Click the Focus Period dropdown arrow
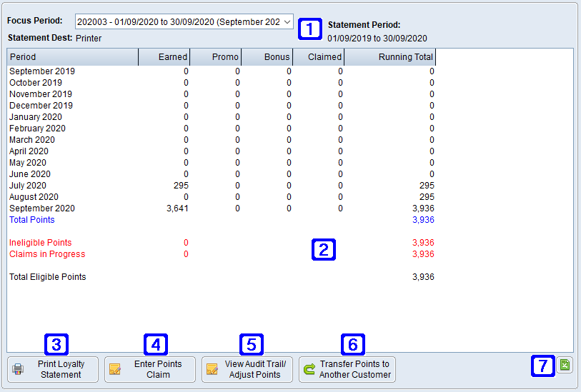581x392 pixels. (287, 22)
